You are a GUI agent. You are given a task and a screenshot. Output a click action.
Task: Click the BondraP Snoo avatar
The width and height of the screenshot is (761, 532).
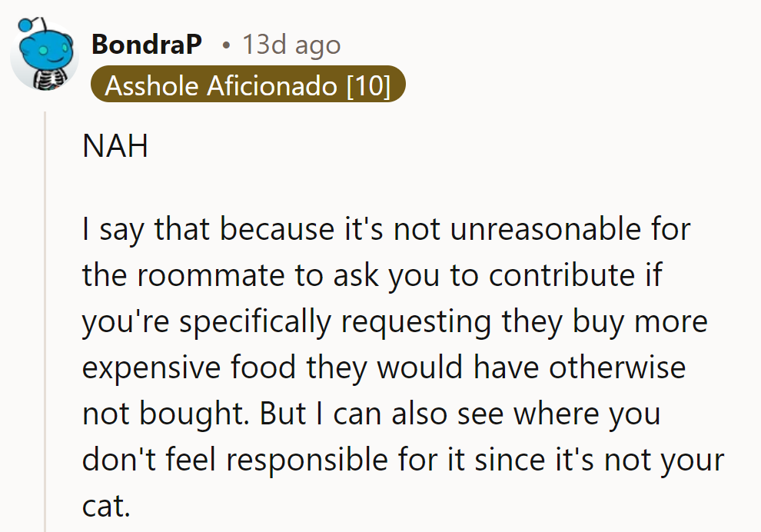pyautogui.click(x=44, y=55)
